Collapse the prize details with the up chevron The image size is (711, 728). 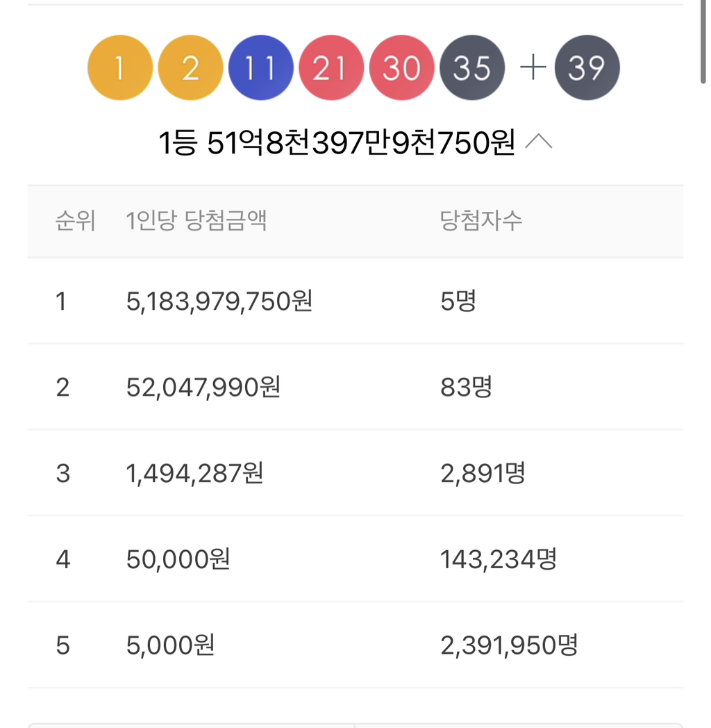coord(539,142)
